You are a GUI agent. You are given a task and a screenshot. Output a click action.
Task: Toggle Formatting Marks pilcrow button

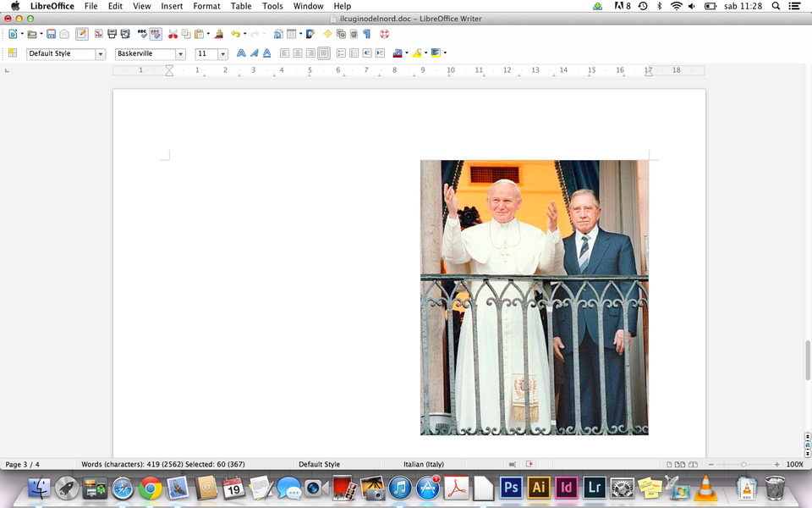[366, 34]
